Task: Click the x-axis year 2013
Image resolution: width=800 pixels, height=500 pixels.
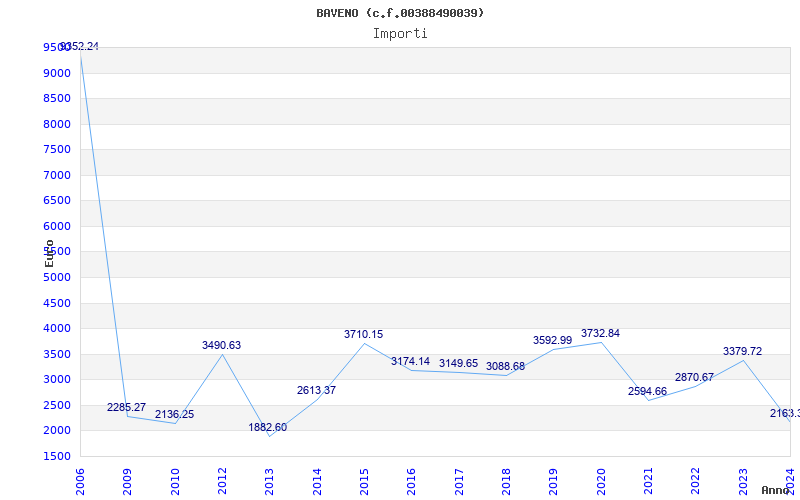Action: pos(269,482)
